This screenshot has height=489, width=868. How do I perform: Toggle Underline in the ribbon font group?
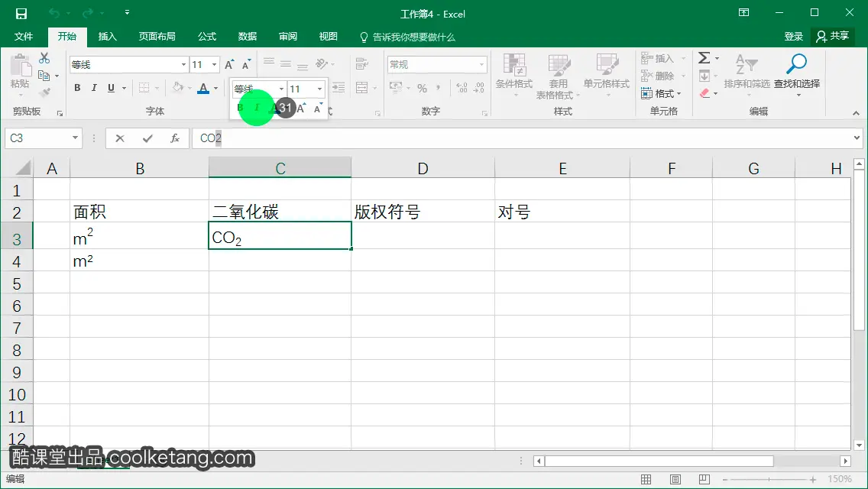(x=111, y=88)
